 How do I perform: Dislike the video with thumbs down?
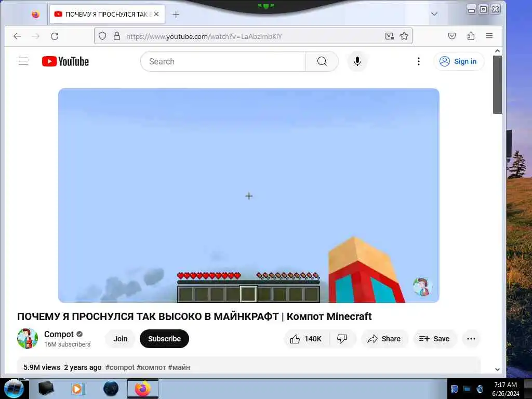(x=342, y=339)
